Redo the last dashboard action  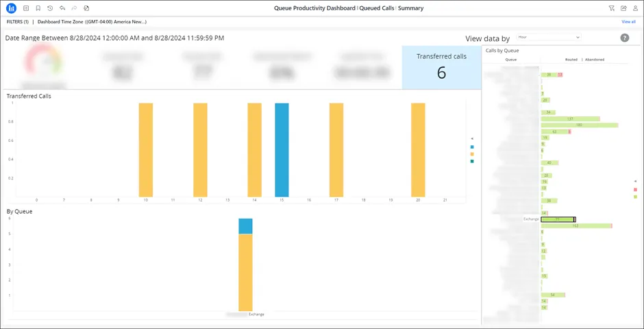[75, 8]
